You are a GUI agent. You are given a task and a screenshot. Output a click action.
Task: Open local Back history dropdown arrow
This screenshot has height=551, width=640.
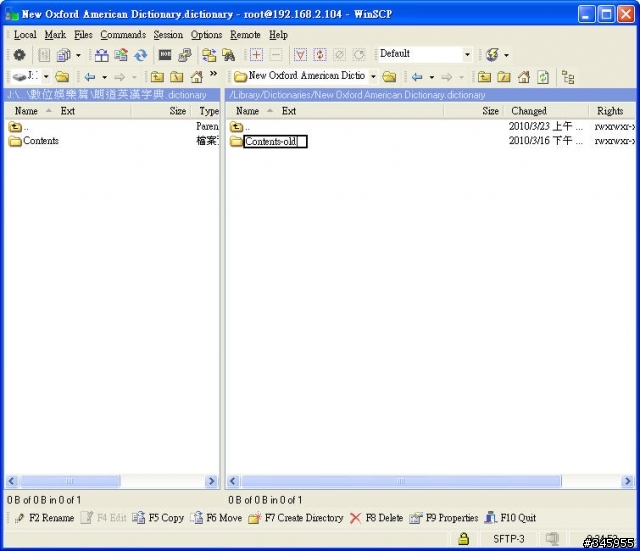(x=104, y=77)
